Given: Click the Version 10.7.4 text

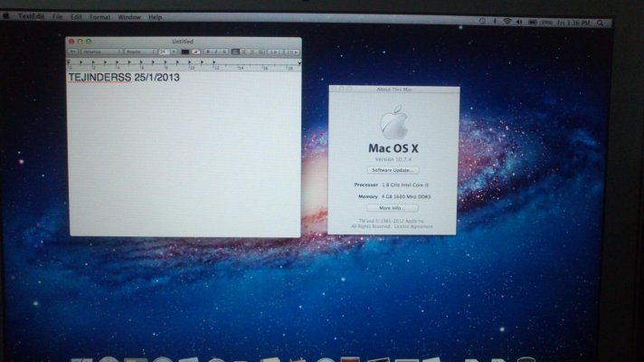Looking at the screenshot, I should coord(393,159).
